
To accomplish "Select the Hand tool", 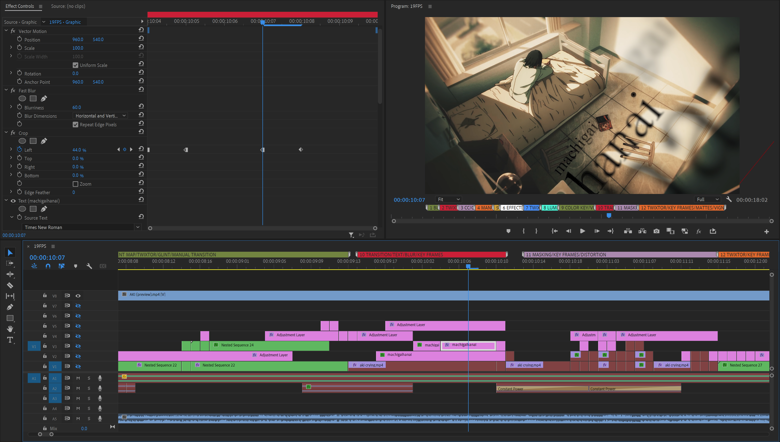I will point(10,329).
